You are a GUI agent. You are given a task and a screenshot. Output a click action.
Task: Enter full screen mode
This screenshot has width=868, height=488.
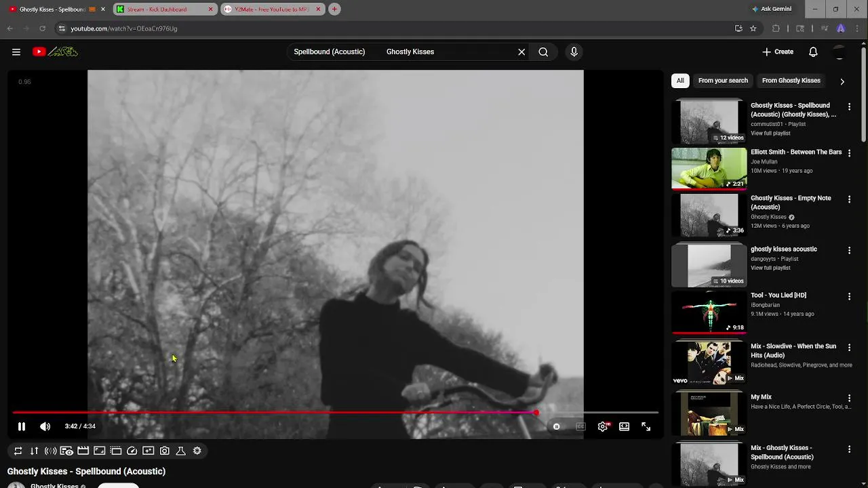(x=646, y=426)
